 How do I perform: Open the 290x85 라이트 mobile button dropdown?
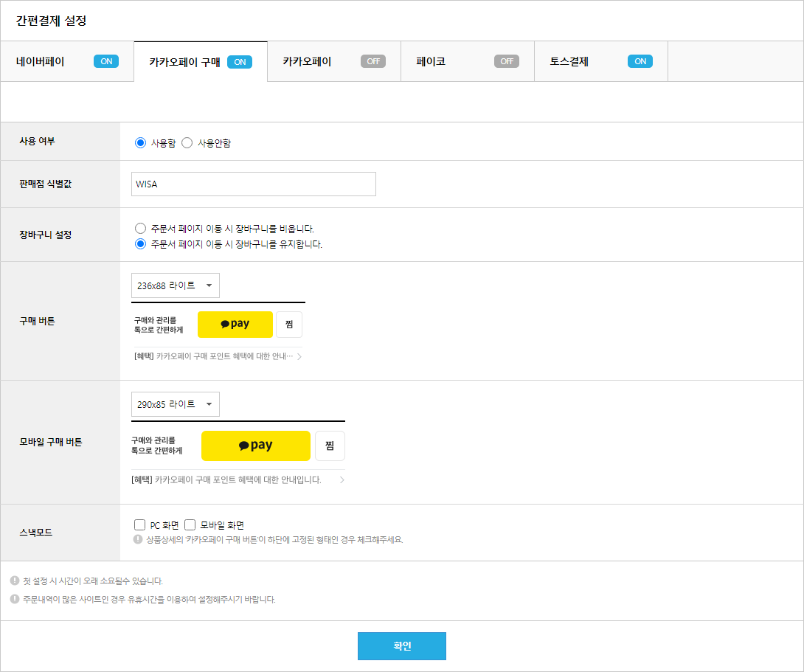(176, 404)
